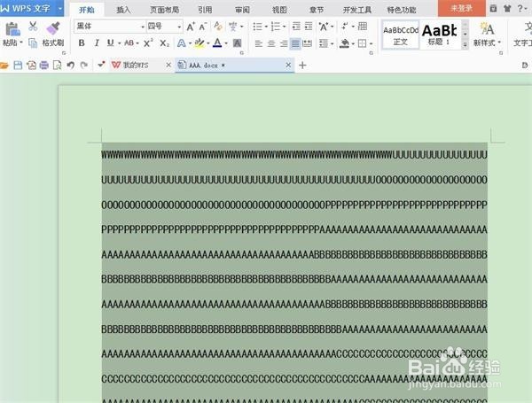Toggle distributed alignment
This screenshot has width=532, height=403.
[308, 43]
